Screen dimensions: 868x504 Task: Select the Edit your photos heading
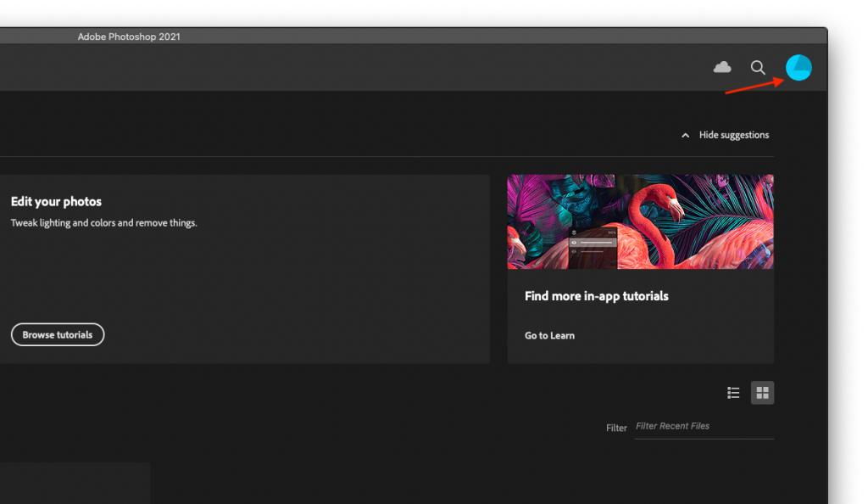(x=56, y=202)
